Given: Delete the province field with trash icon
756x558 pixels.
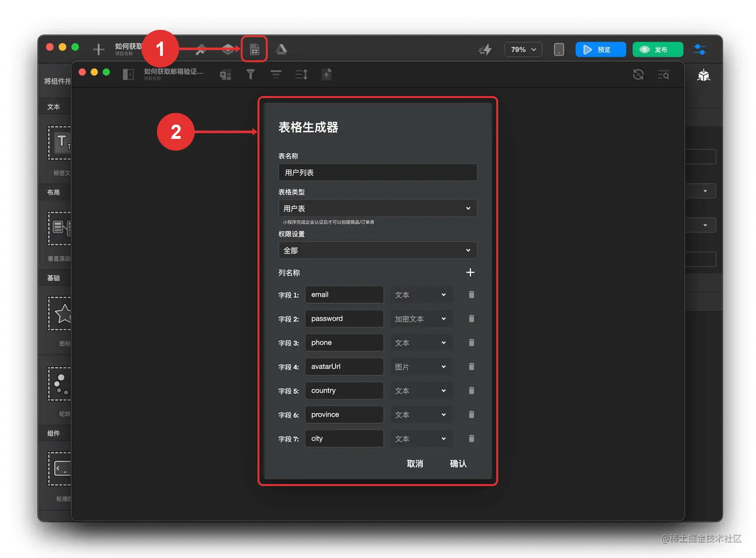Looking at the screenshot, I should [471, 414].
